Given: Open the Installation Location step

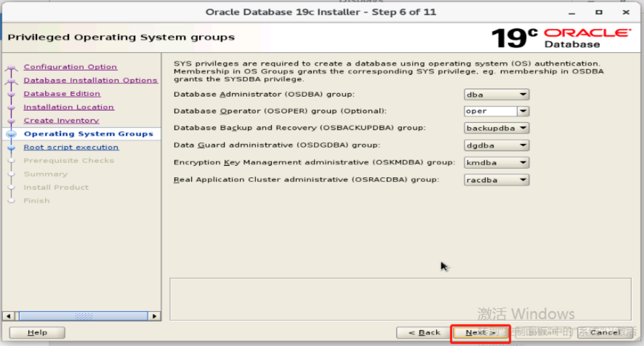Looking at the screenshot, I should (69, 107).
